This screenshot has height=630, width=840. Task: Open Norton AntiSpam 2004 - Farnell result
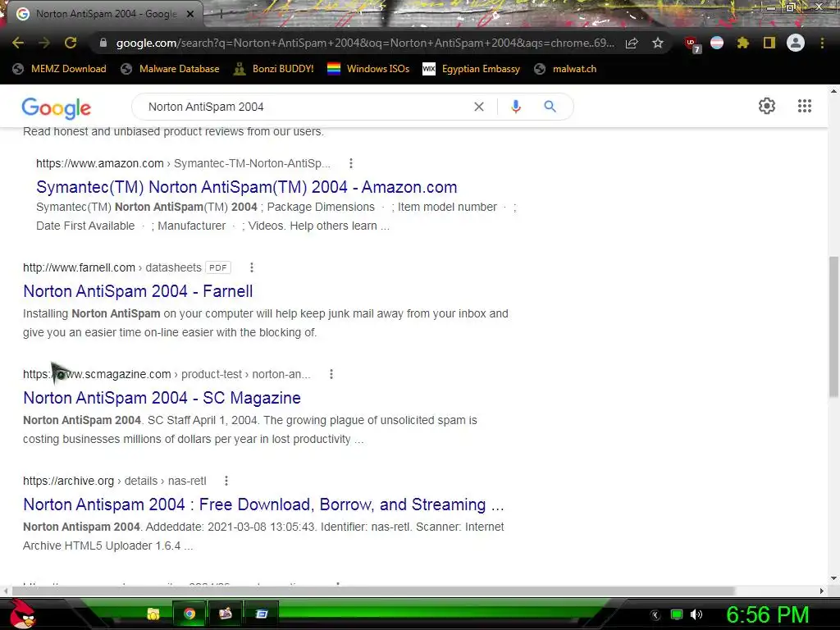point(138,291)
